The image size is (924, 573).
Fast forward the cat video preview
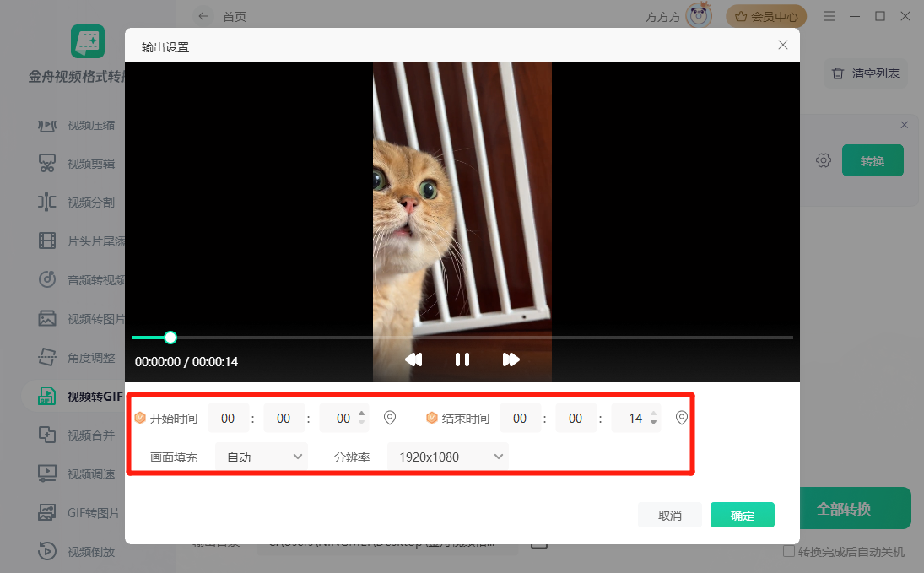click(511, 359)
